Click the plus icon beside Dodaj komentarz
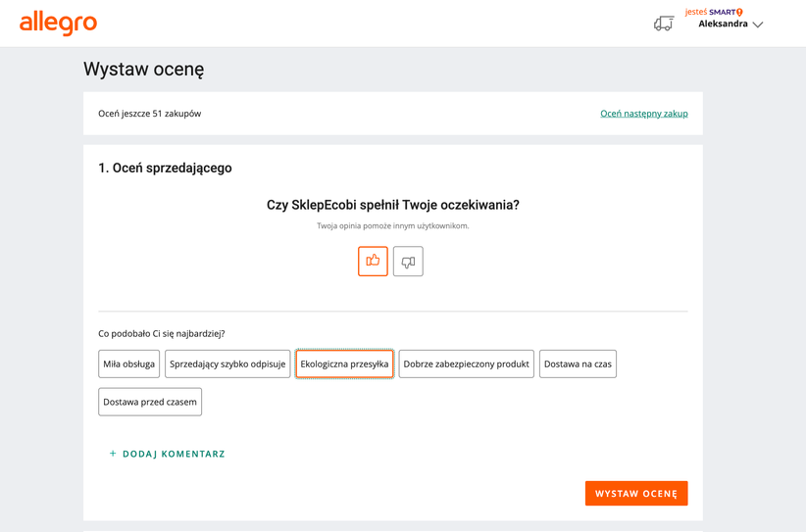 113,454
